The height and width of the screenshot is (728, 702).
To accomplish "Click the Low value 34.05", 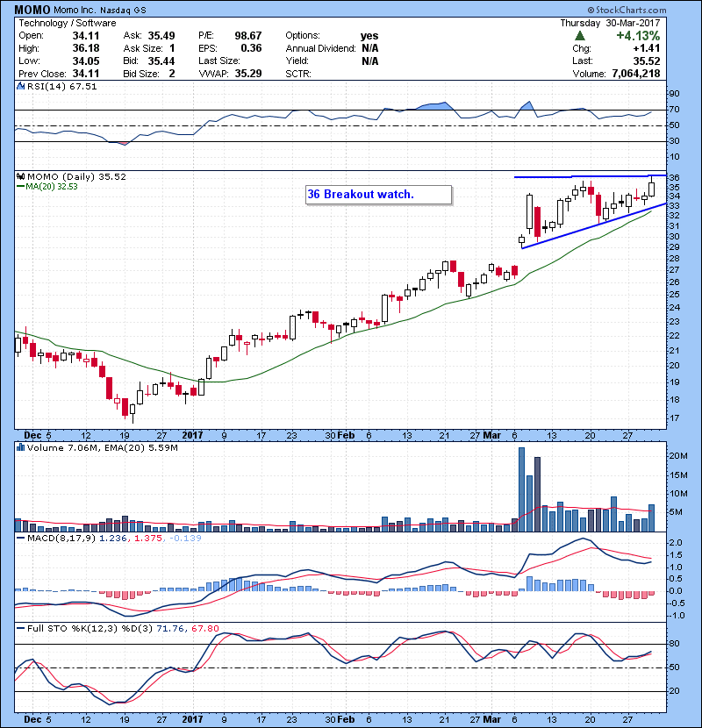I will (86, 61).
